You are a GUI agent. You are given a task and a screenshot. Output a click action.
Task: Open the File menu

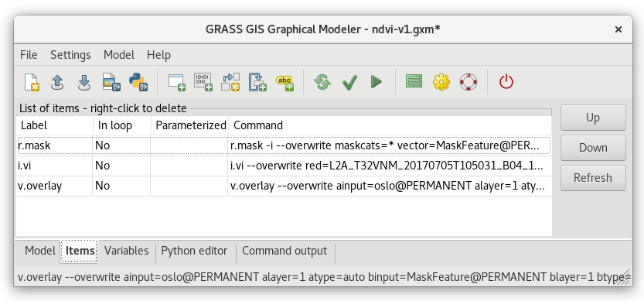pos(29,55)
